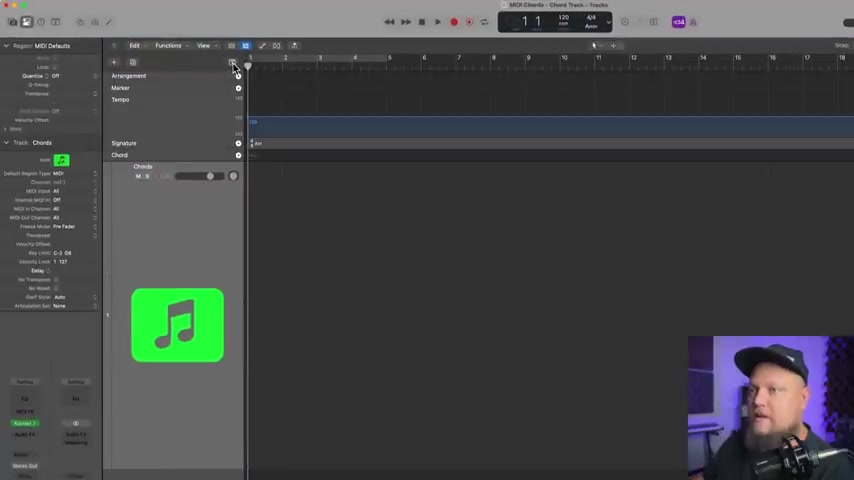854x480 pixels.
Task: Click the Chords track volume slider
Action: [199, 176]
